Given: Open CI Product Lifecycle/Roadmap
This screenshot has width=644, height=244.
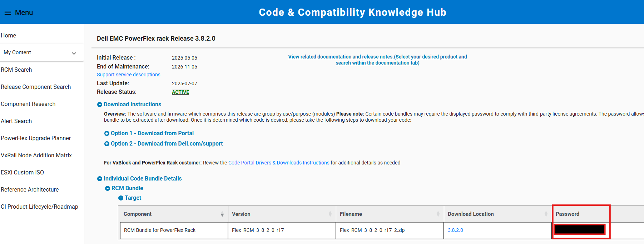Looking at the screenshot, I should click(x=39, y=207).
